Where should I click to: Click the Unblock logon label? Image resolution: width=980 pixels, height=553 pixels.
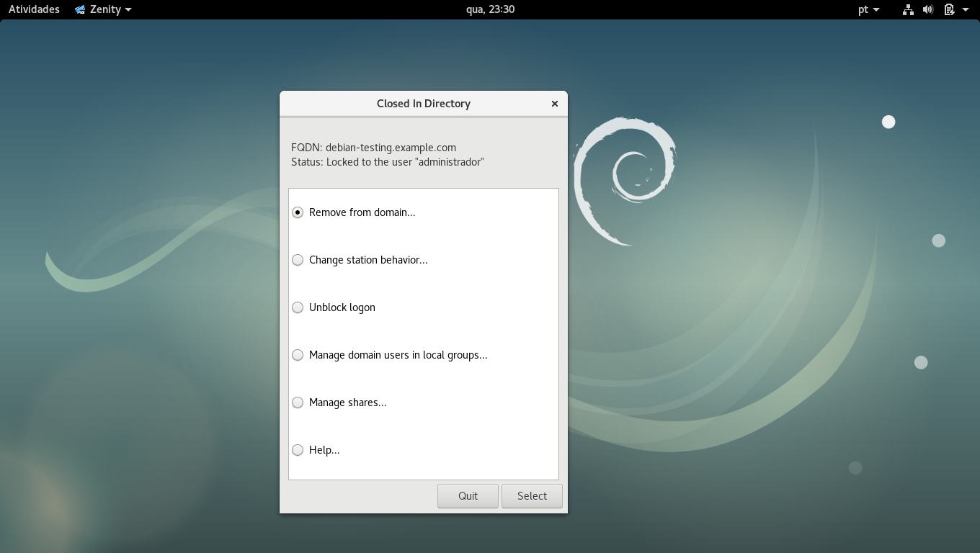[x=342, y=307]
